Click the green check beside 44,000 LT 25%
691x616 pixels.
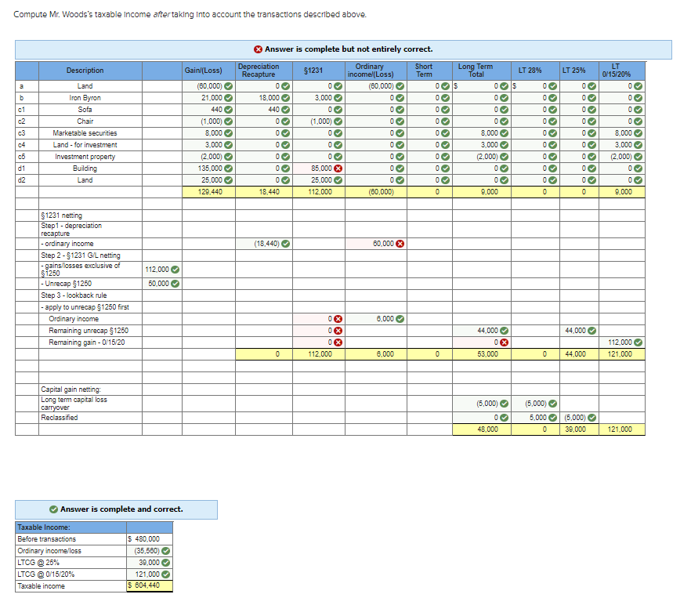[592, 331]
